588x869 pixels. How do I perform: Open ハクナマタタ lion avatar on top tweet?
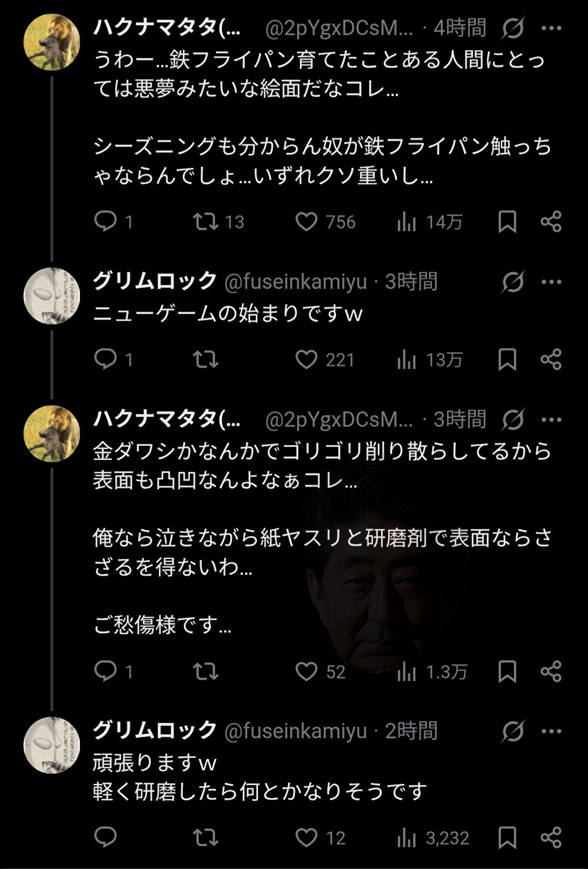[x=52, y=42]
